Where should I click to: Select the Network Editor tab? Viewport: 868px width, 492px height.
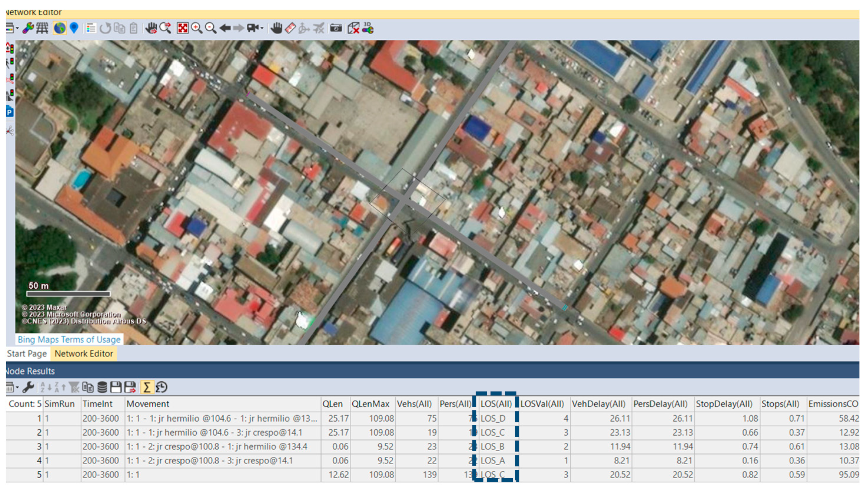84,353
